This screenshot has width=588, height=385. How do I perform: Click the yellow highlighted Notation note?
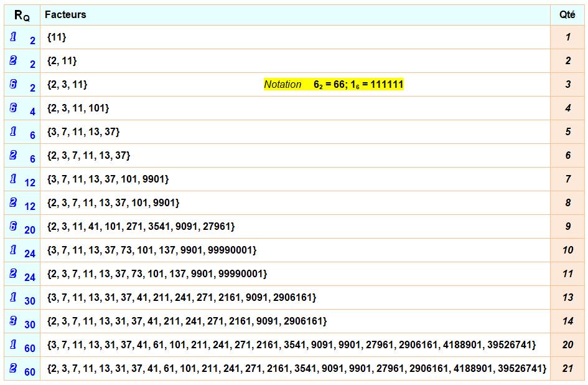[334, 85]
